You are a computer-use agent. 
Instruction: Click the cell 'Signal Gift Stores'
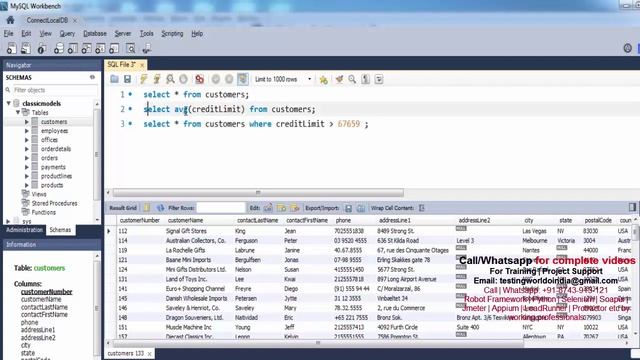(186, 231)
